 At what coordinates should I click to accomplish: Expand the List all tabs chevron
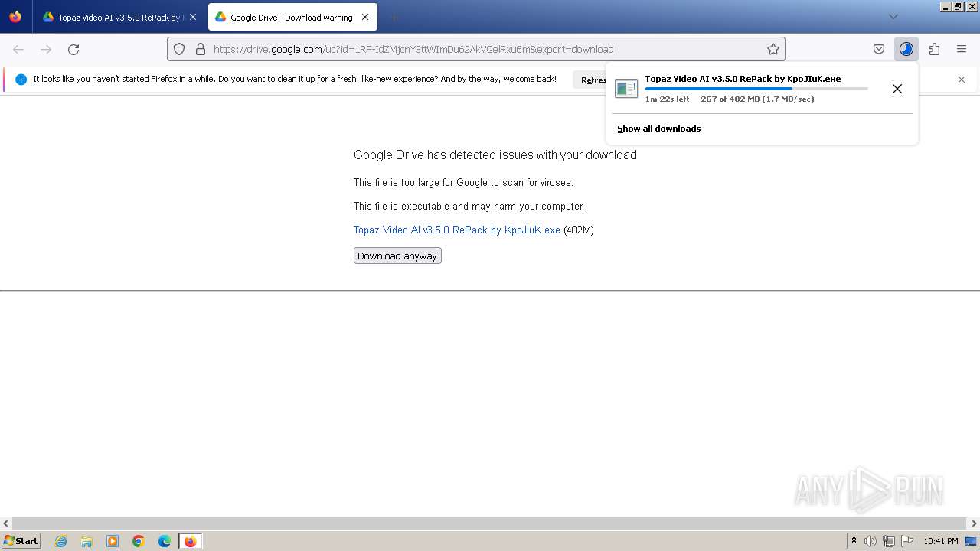(893, 17)
